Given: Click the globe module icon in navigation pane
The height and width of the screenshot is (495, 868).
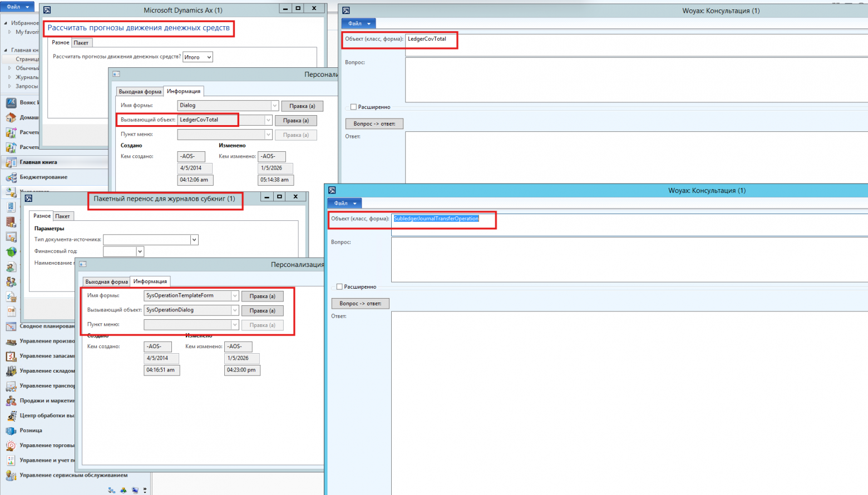Looking at the screenshot, I should coord(11,252).
